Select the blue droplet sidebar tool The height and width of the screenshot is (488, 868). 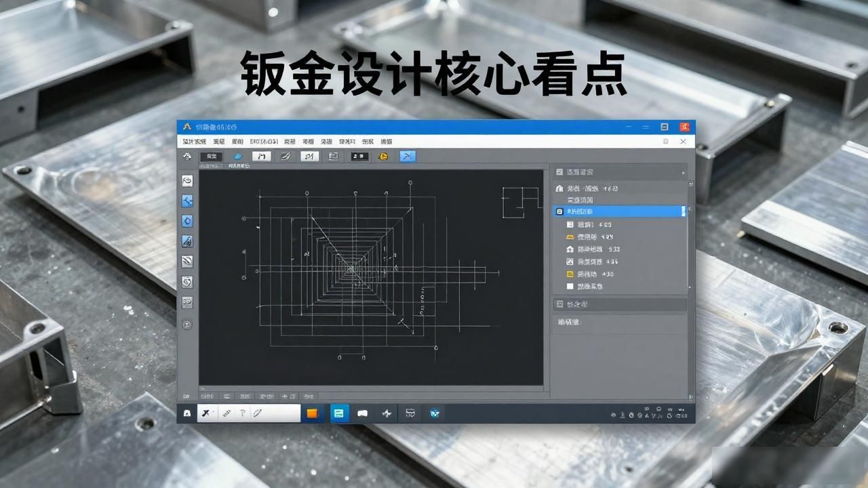187,221
